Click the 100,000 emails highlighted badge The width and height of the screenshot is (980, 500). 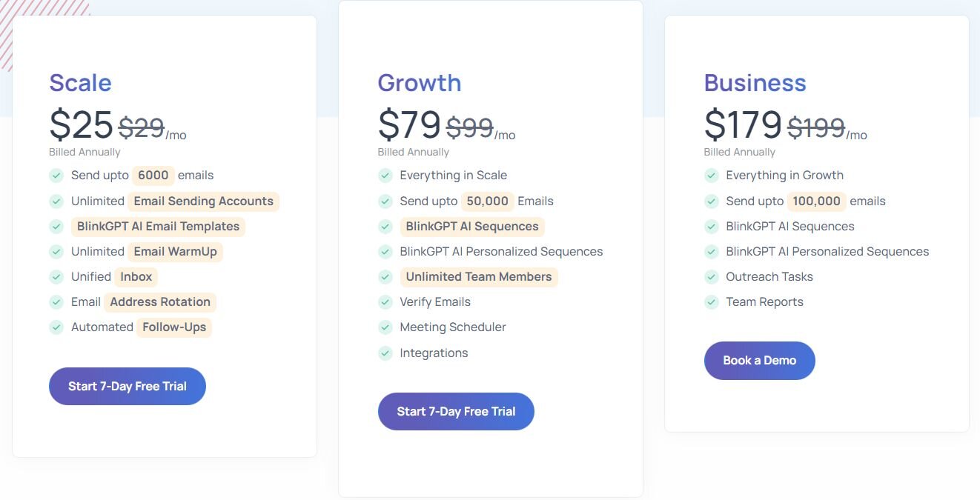816,201
